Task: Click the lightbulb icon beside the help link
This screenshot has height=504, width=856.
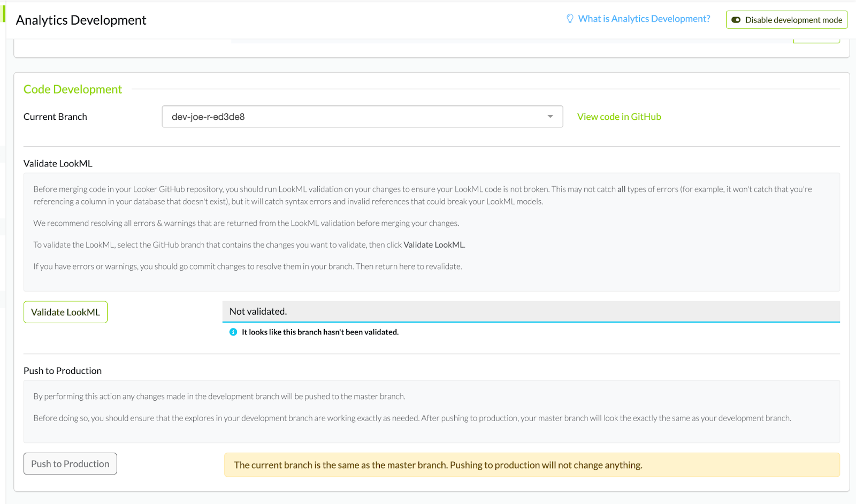Action: (570, 19)
